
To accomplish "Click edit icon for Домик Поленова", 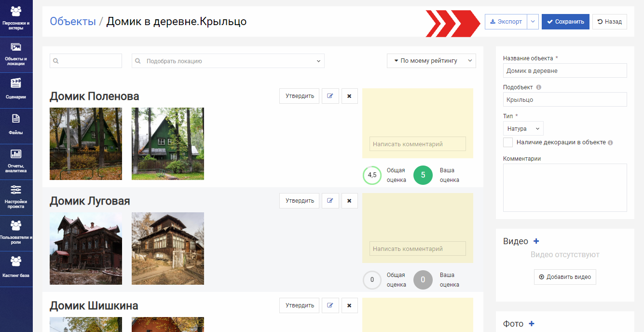I will pos(330,96).
